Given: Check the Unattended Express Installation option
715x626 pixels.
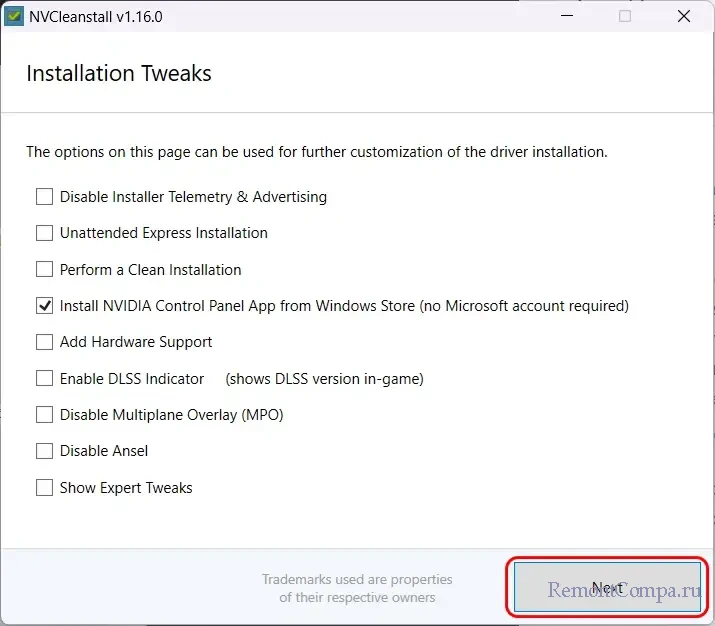Looking at the screenshot, I should click(44, 233).
